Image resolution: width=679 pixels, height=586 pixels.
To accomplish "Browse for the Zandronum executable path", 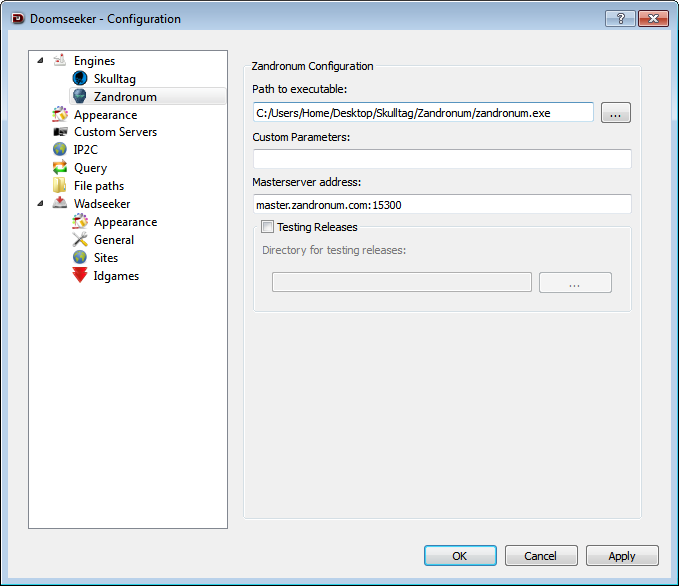I will click(x=615, y=113).
